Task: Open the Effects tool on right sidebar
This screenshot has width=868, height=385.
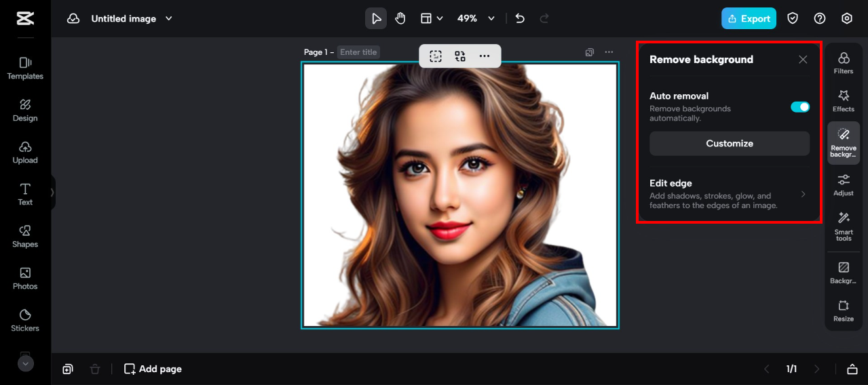Action: click(x=844, y=100)
